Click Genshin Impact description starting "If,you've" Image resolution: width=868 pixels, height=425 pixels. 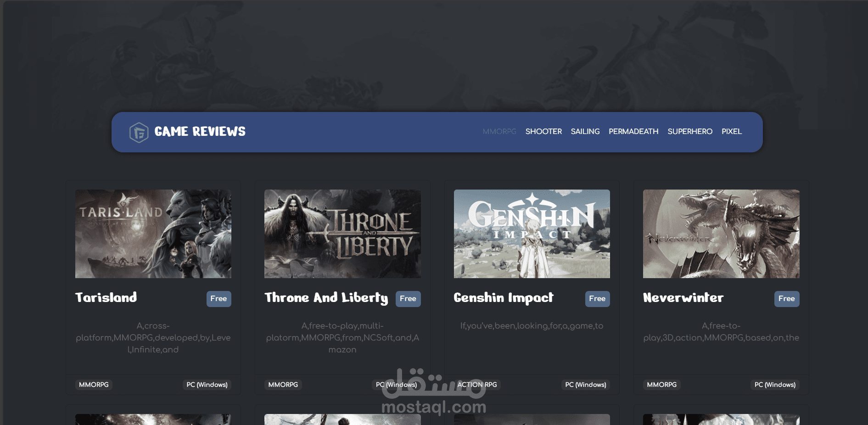coord(532,326)
